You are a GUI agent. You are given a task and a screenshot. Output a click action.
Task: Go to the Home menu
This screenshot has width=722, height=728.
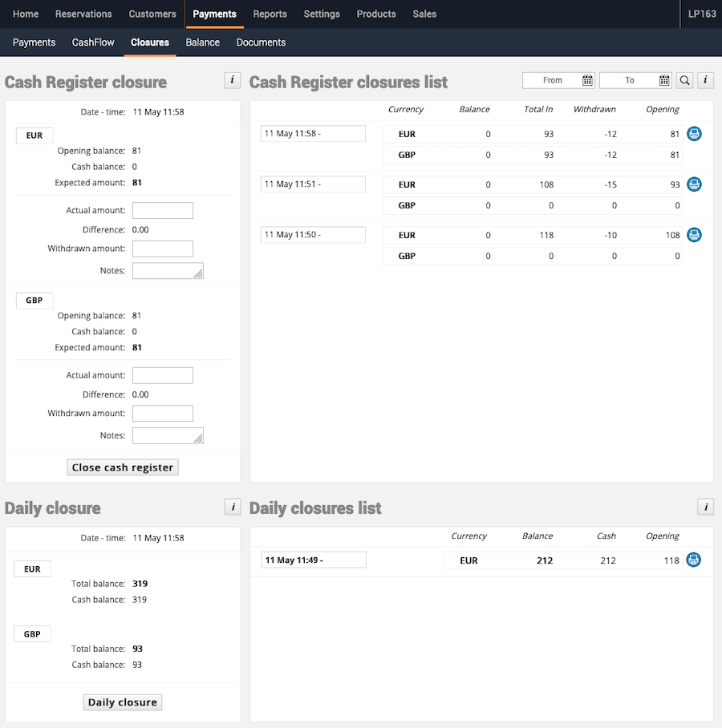tap(26, 14)
